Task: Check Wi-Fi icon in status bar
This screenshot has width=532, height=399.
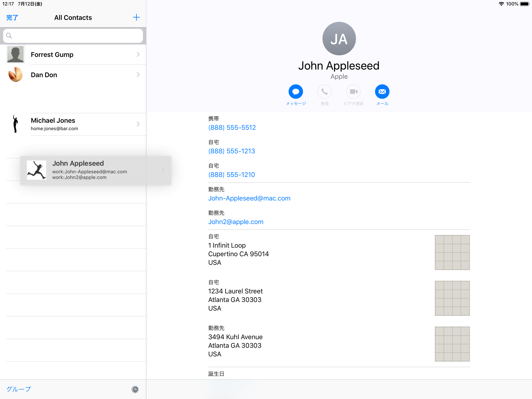Action: pyautogui.click(x=501, y=4)
